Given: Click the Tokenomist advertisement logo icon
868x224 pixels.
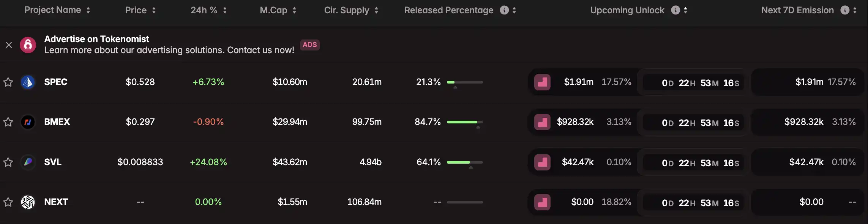Looking at the screenshot, I should (x=28, y=45).
